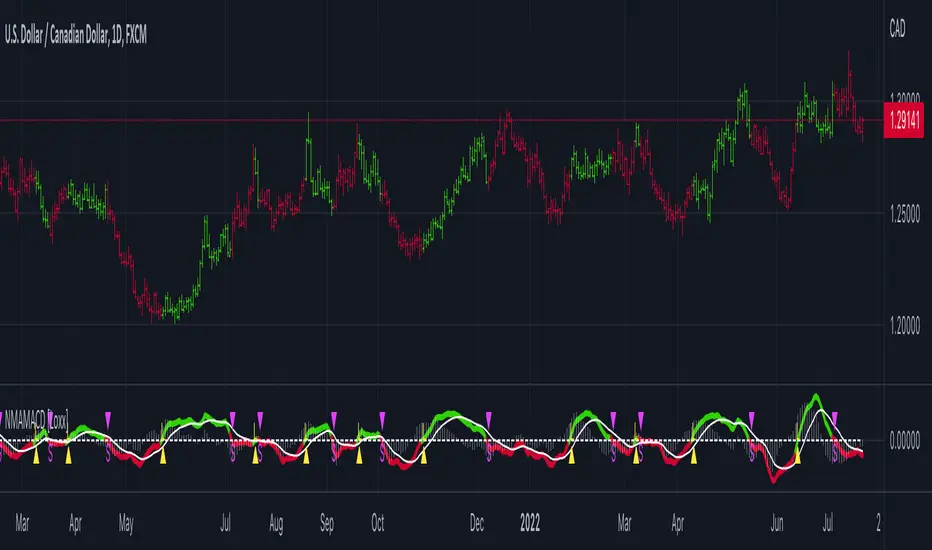The height and width of the screenshot is (550, 932).
Task: Click the 1.25000 price axis level
Action: tap(905, 214)
